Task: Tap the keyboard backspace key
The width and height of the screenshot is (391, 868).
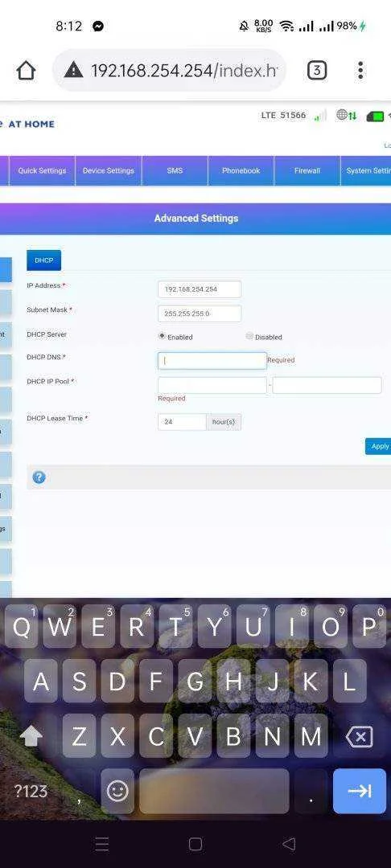Action: click(x=360, y=736)
